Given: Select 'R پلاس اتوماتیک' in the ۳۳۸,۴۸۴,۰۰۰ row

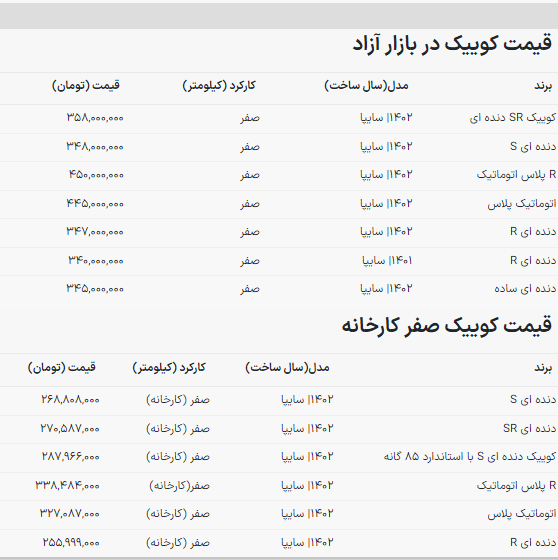Looking at the screenshot, I should [516, 486].
